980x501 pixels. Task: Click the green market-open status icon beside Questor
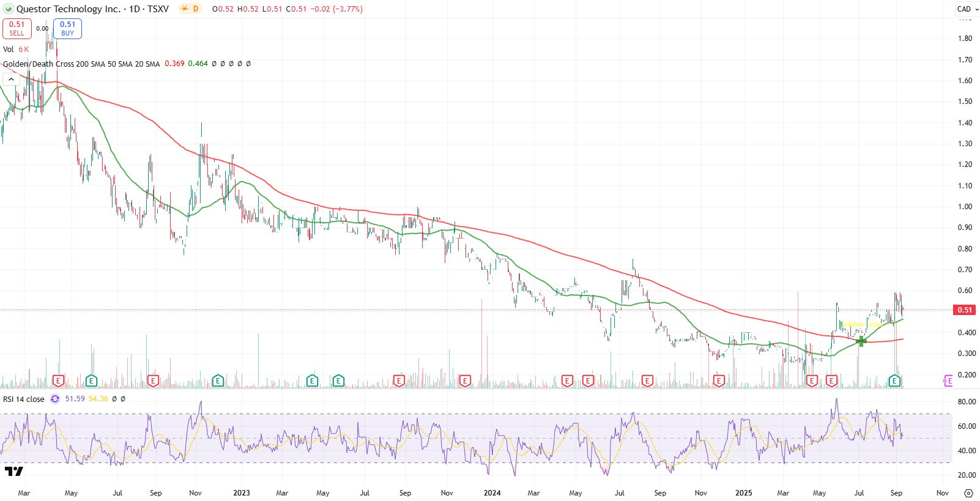point(9,9)
